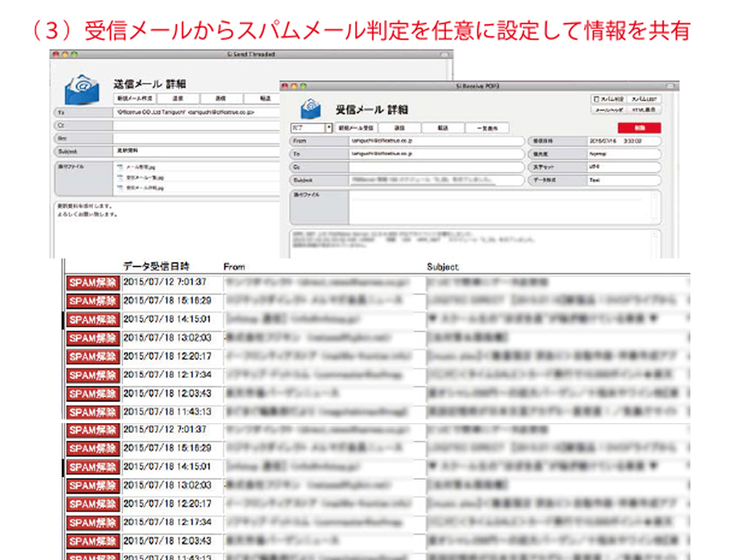Click the 受信メール一覧.jpg attachment icon
Viewport: 747px width, 560px height.
point(121,176)
